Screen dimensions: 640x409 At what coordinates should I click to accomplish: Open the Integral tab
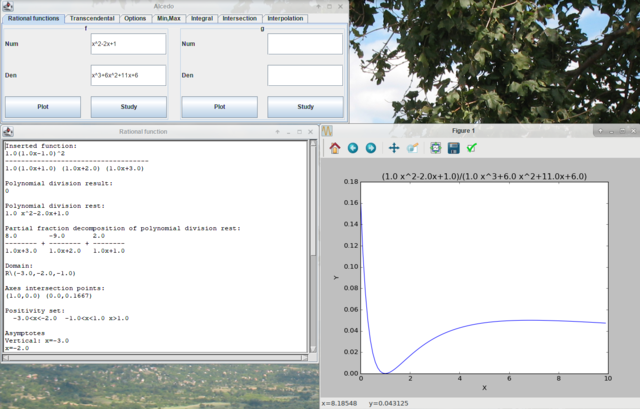tap(202, 18)
